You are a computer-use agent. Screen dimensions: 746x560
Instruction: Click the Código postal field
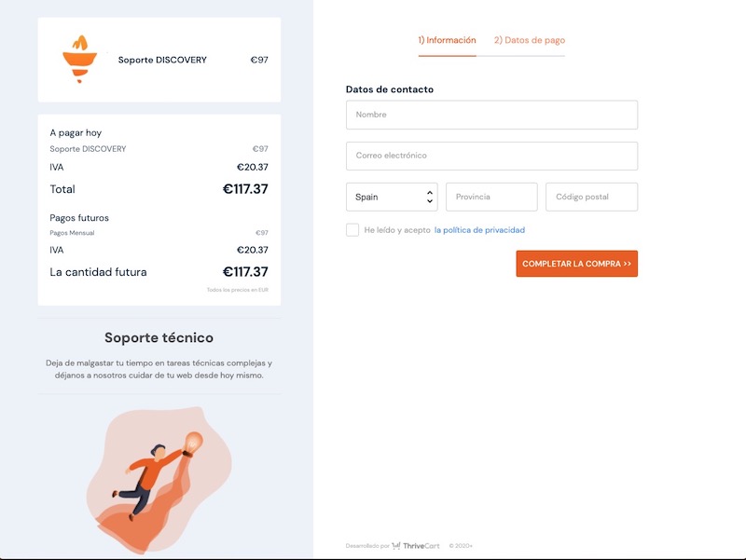(591, 198)
